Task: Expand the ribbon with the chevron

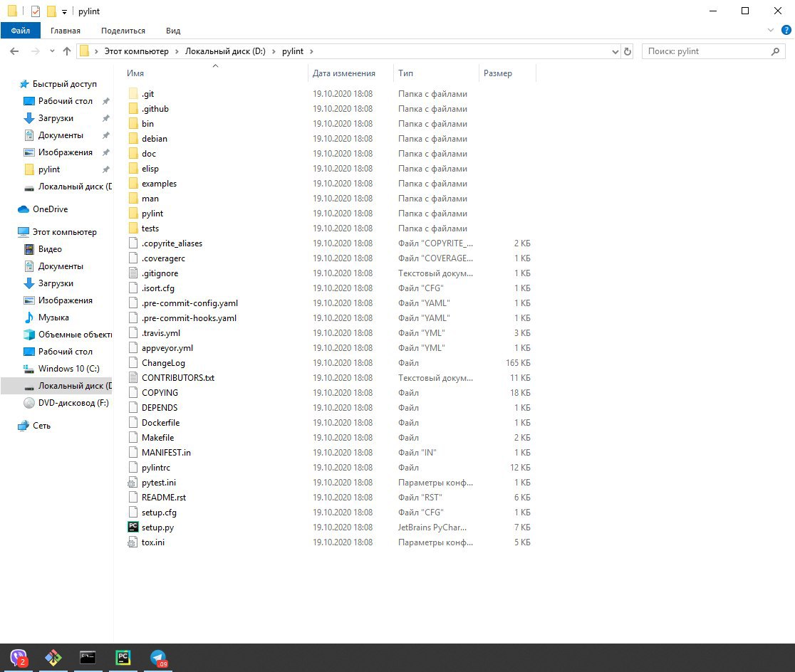Action: coord(770,31)
